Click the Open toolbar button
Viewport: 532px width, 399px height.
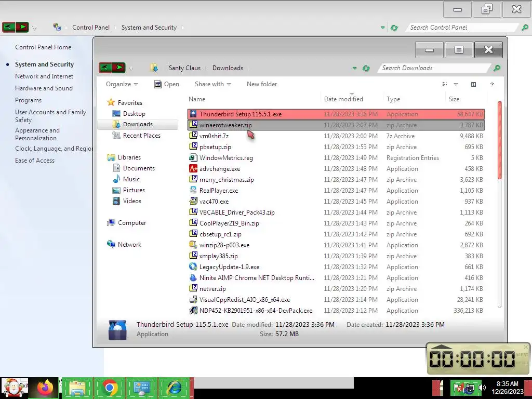pos(167,84)
